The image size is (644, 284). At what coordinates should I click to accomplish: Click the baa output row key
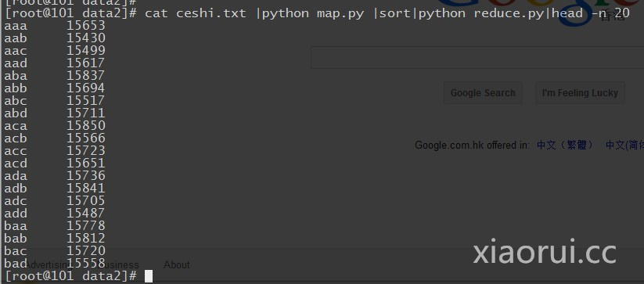16,226
